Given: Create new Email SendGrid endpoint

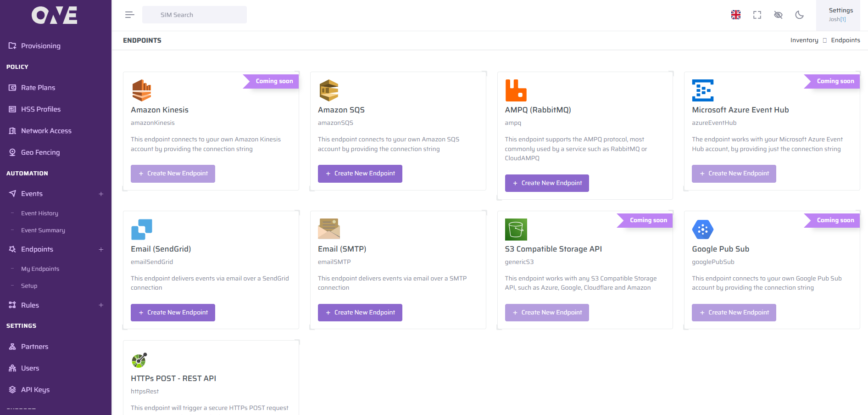Looking at the screenshot, I should coord(173,313).
